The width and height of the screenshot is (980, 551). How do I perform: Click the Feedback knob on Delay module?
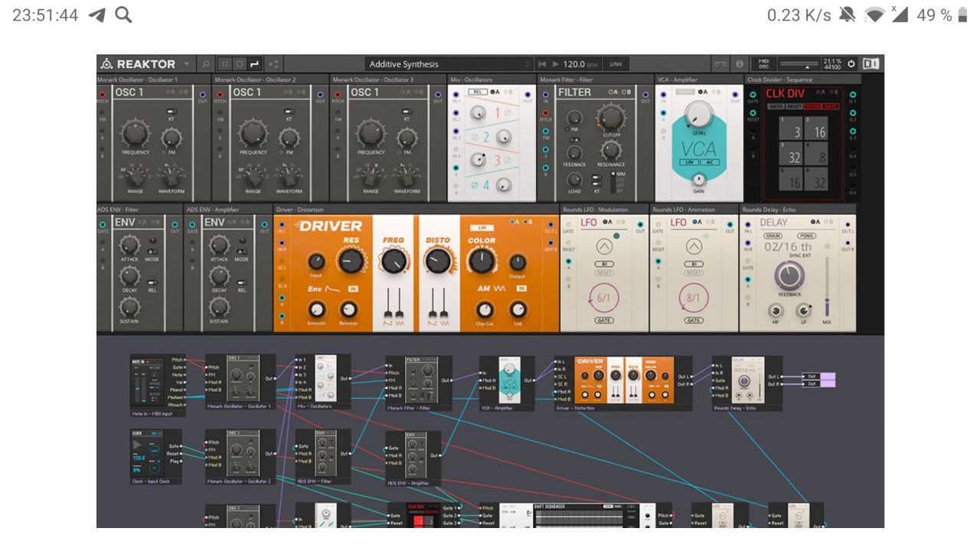(x=789, y=276)
